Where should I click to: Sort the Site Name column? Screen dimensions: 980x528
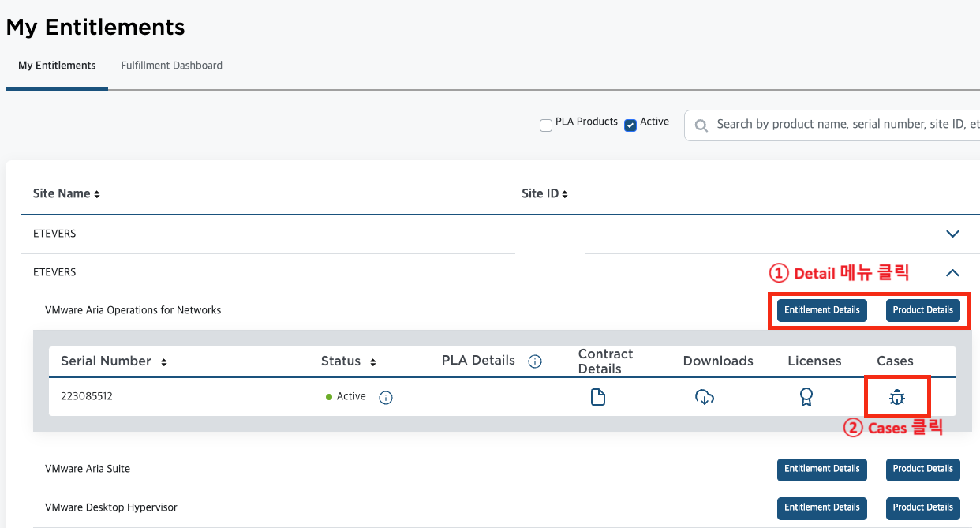coord(97,194)
